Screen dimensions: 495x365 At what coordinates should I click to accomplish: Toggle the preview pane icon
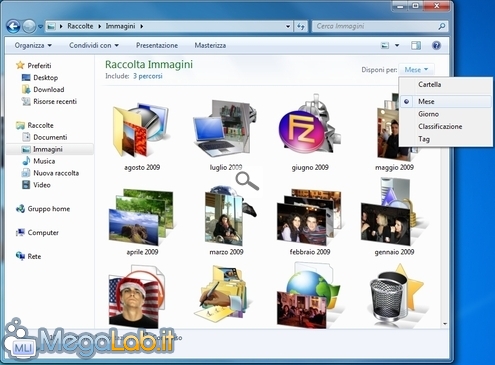[x=416, y=45]
